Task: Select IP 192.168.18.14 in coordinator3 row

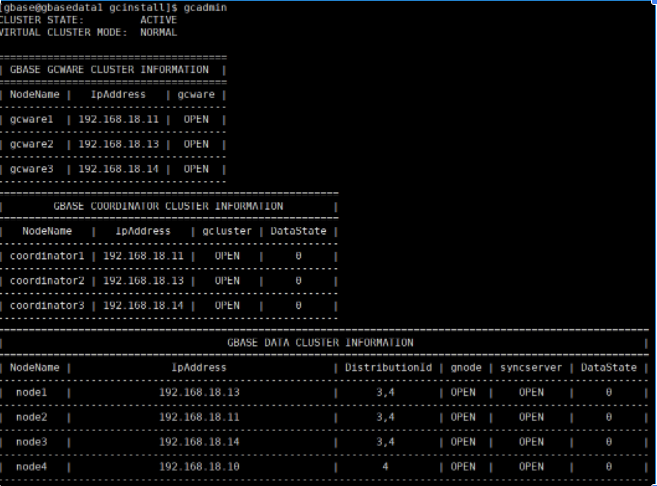Action: pos(143,305)
